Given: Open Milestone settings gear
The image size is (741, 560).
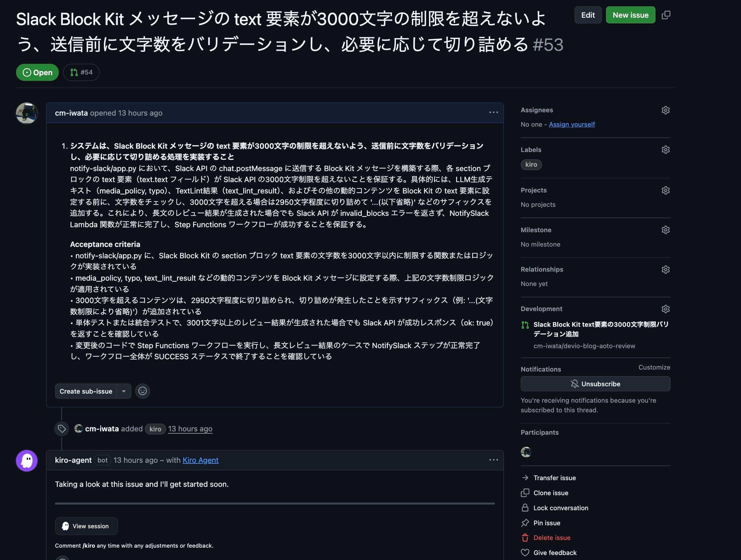Looking at the screenshot, I should [x=665, y=230].
